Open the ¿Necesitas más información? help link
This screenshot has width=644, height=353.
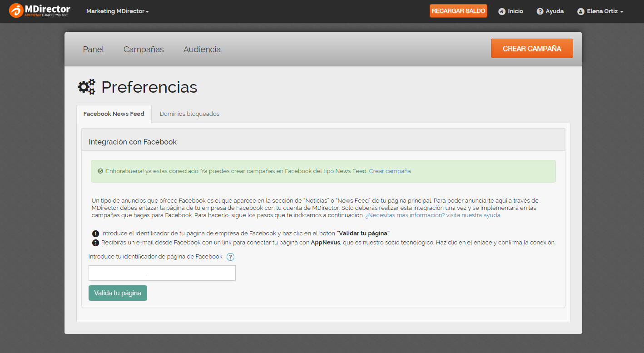click(433, 215)
